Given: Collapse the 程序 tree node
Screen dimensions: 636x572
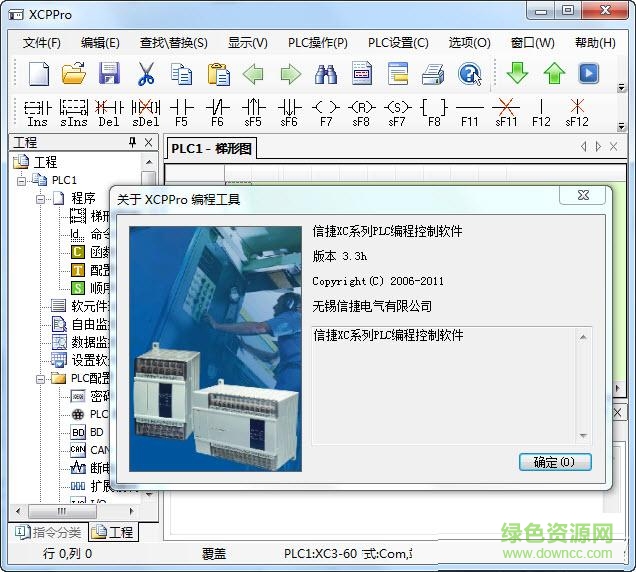Looking at the screenshot, I should [41, 198].
